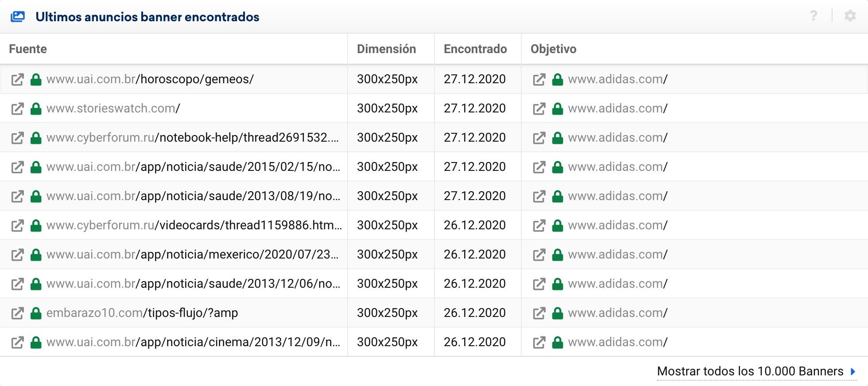Click green lock icon next to storieswatch.com
The width and height of the screenshot is (868, 386).
click(36, 109)
